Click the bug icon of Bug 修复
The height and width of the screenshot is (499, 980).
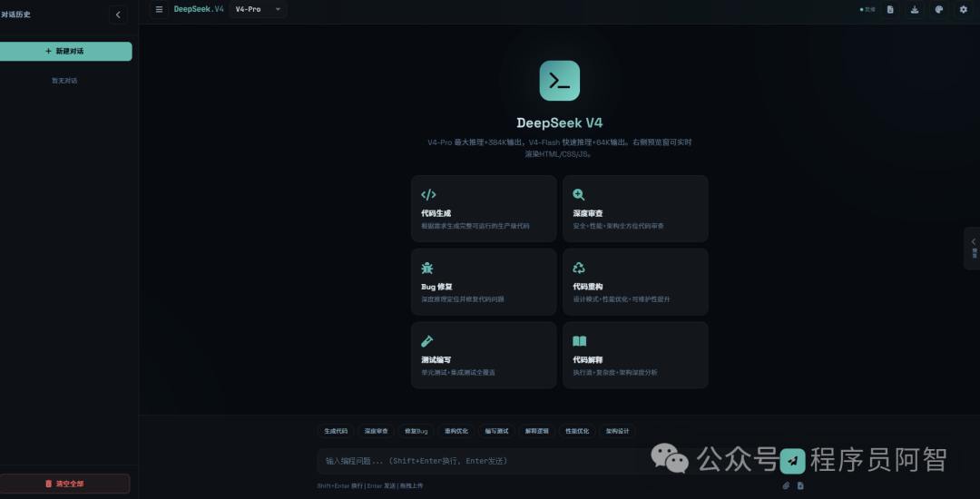point(426,268)
